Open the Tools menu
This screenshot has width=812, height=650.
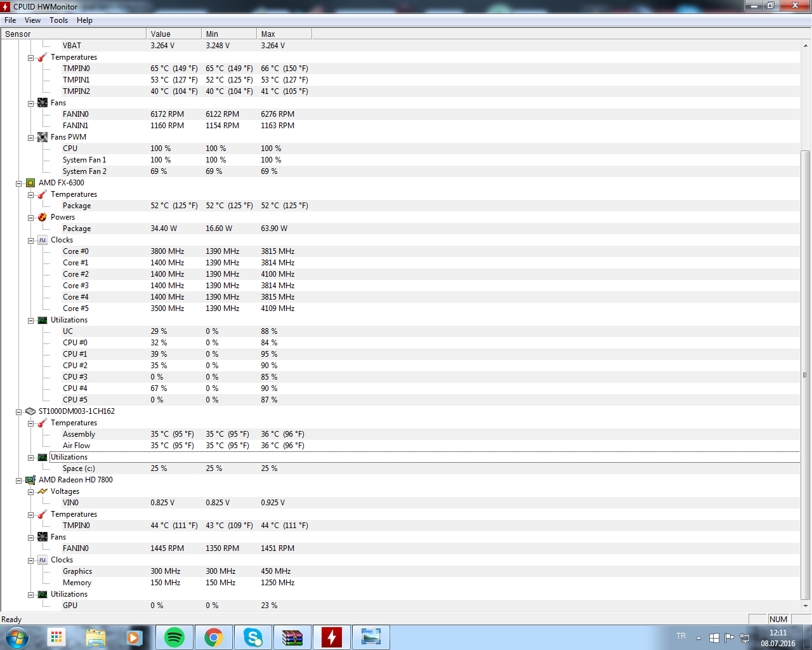pos(59,20)
